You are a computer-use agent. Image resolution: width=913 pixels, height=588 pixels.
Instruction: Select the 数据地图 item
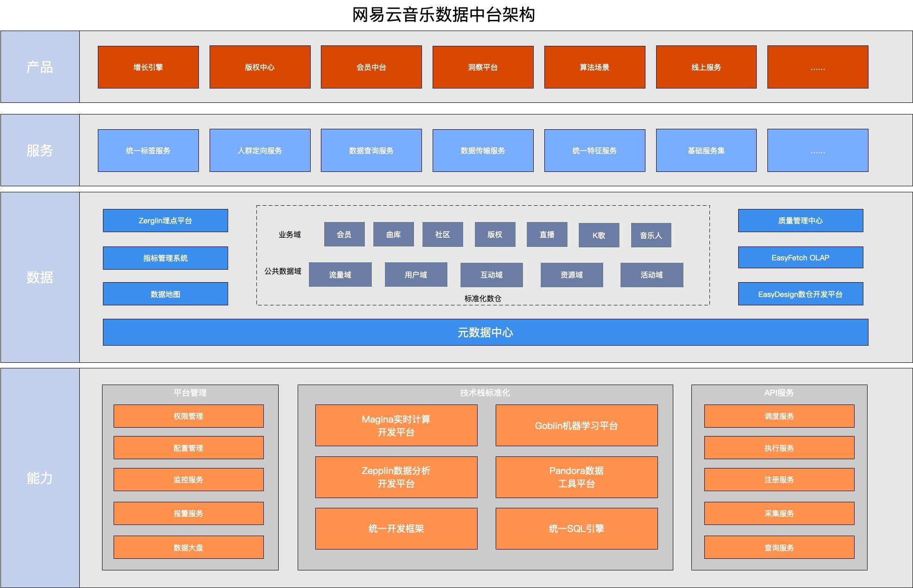point(165,294)
